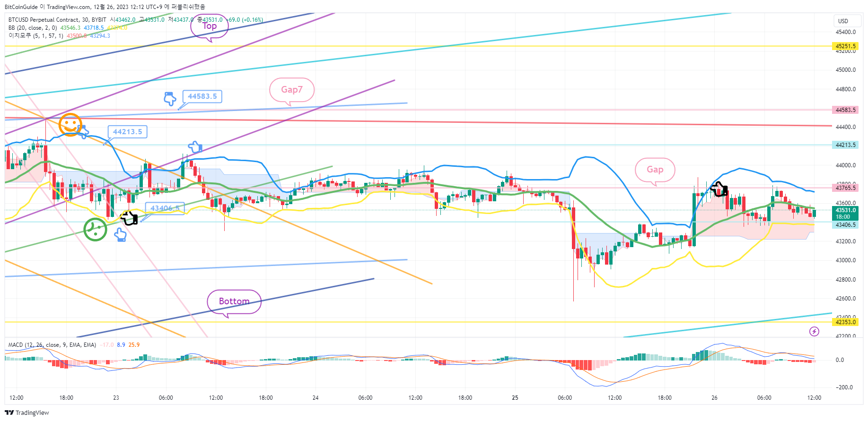Click the blue 44213.5 price note on chart

(x=128, y=132)
